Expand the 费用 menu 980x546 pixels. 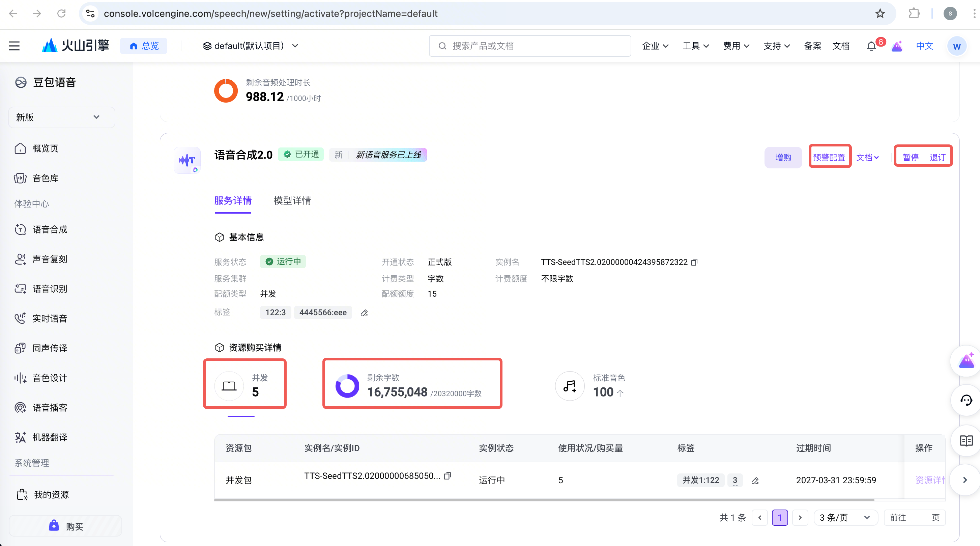[x=736, y=46]
